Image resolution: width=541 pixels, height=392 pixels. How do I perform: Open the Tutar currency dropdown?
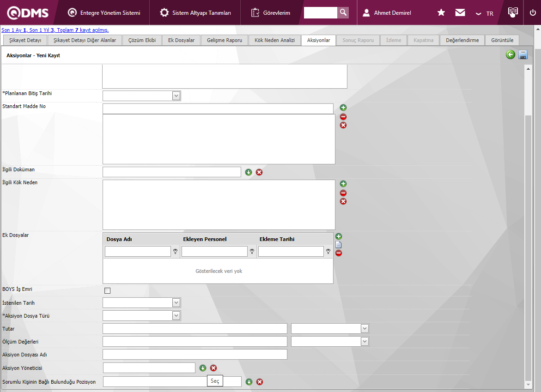pyautogui.click(x=365, y=329)
